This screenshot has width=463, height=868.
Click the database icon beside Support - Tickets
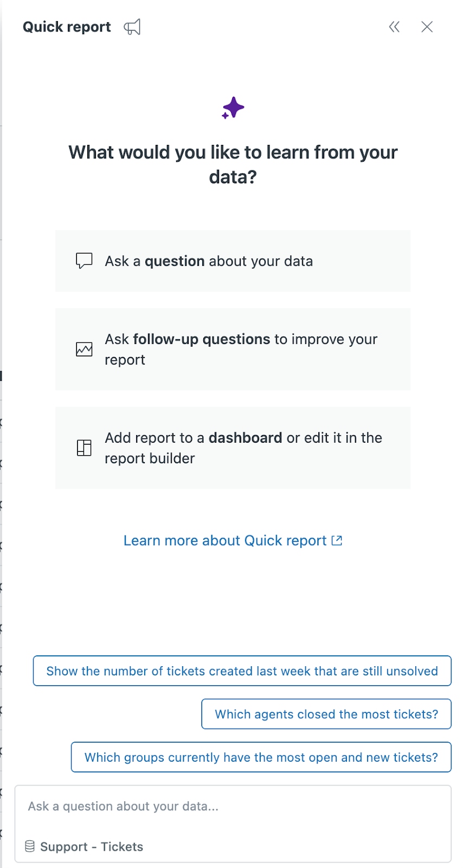(x=30, y=846)
